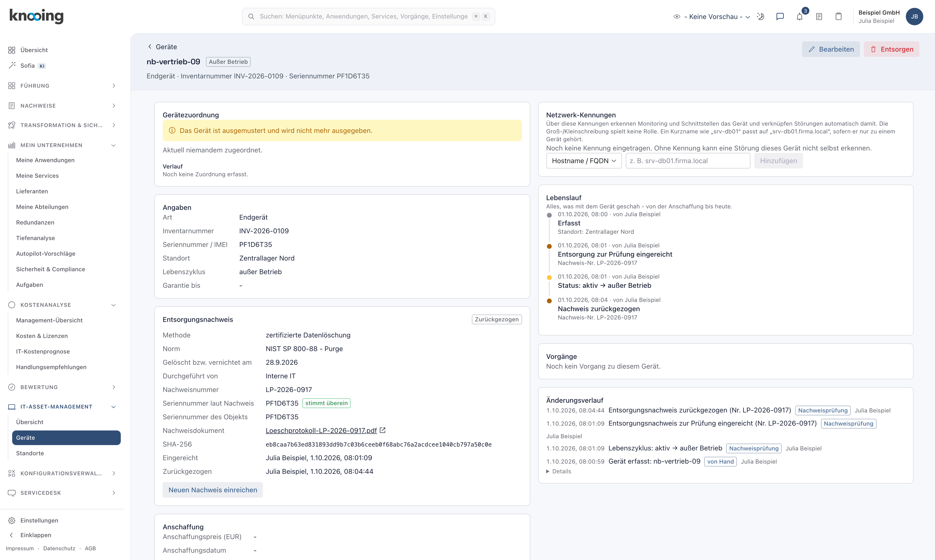Open Meine Anwendungen menu item

click(45, 160)
